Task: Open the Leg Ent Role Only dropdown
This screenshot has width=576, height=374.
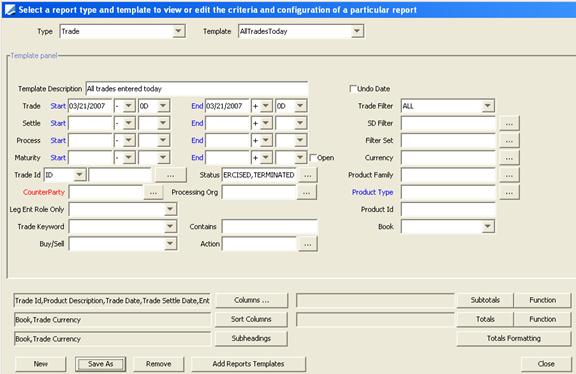Action: tap(170, 209)
